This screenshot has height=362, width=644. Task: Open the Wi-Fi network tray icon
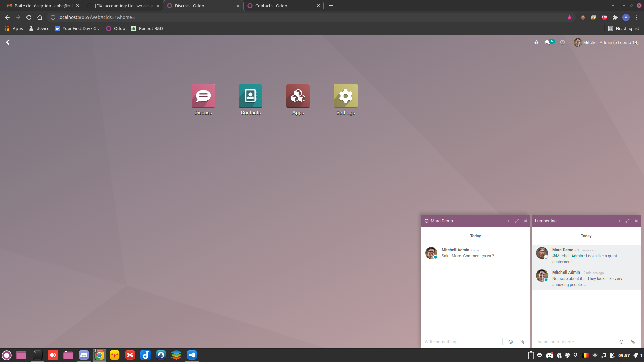click(595, 355)
